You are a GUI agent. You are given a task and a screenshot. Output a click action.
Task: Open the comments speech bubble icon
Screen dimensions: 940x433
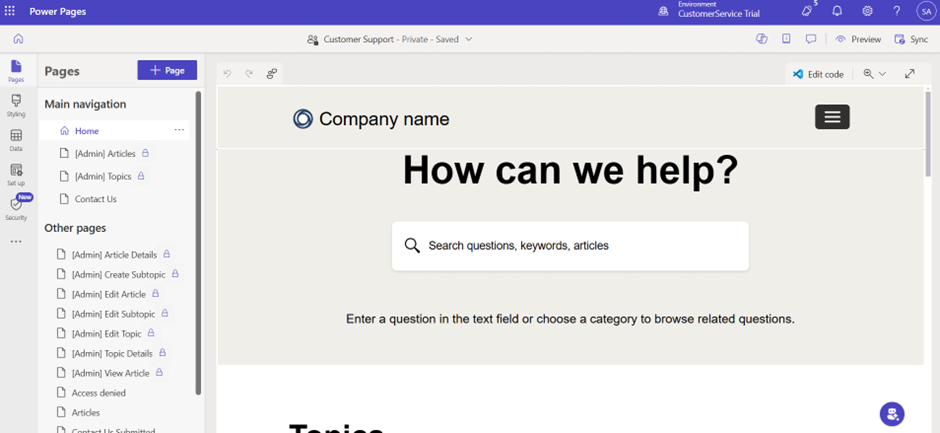[x=811, y=39]
